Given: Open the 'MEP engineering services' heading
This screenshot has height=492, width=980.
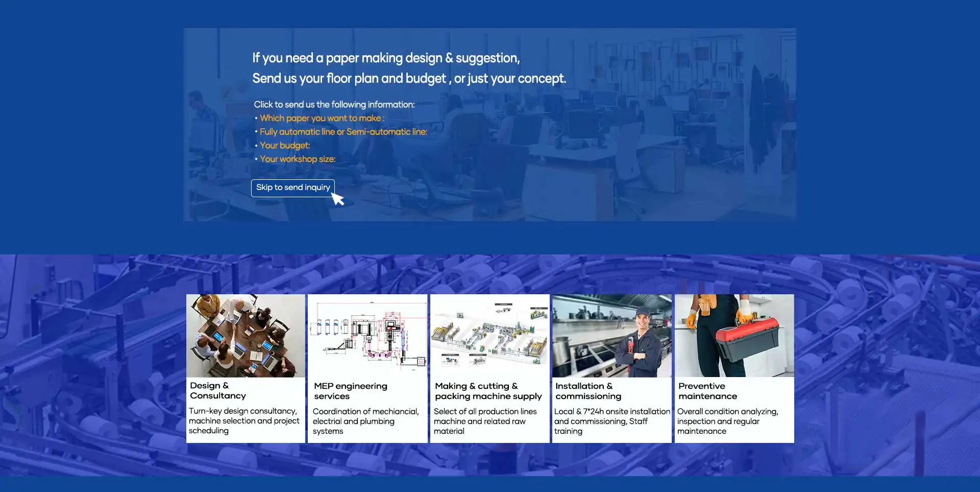Looking at the screenshot, I should [351, 391].
